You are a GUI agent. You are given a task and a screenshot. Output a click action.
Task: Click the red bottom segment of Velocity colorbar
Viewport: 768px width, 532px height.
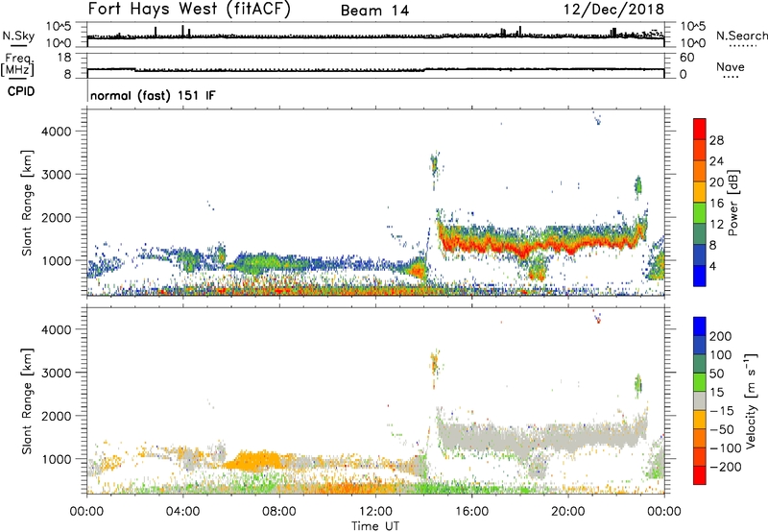[x=700, y=475]
